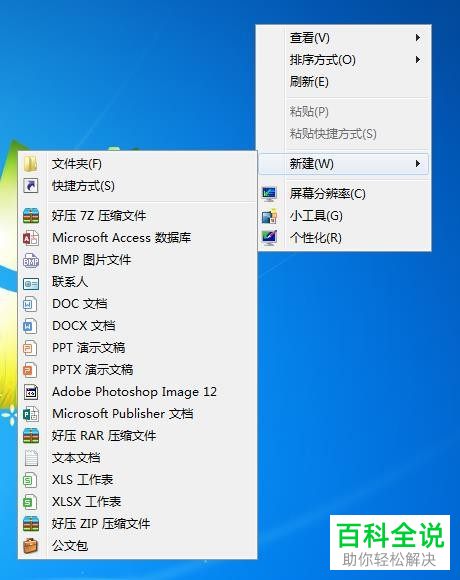Expand the 排序方式(O) submenu arrow

(x=417, y=60)
